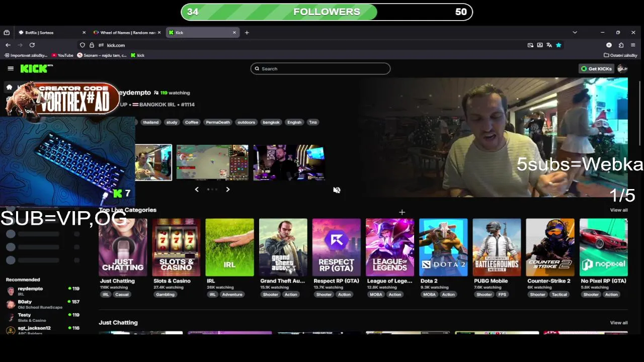Open the Grand Theft Auto category card

[283, 247]
